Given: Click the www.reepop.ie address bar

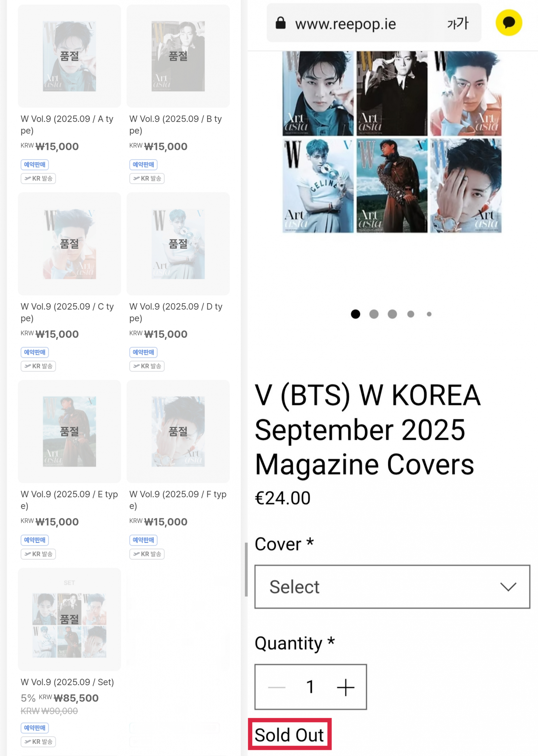Looking at the screenshot, I should [345, 24].
